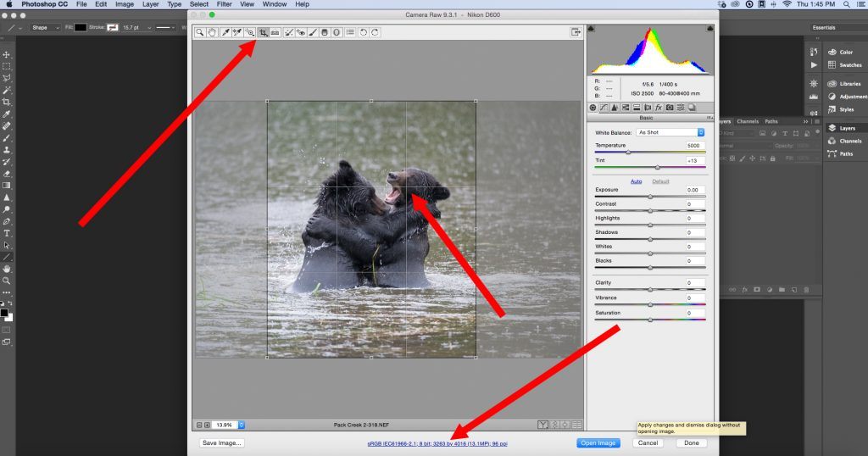Click the Exposure slider handle
This screenshot has height=456, width=868.
click(650, 197)
